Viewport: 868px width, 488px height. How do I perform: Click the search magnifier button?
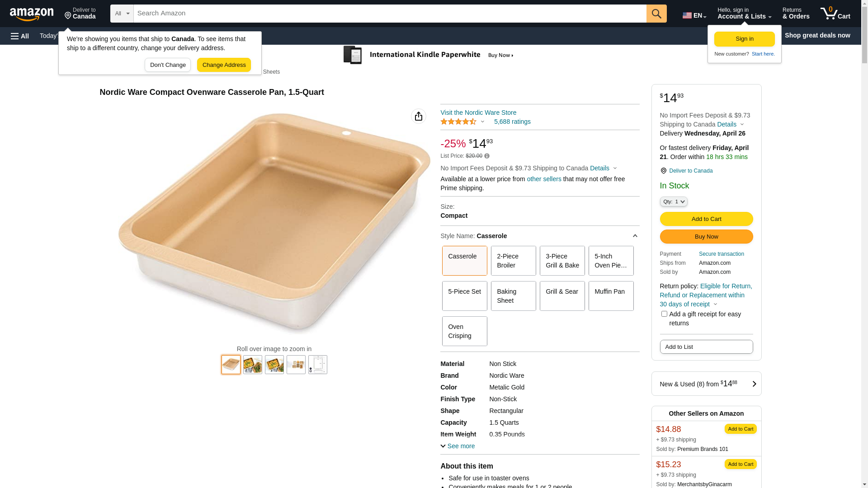point(656,14)
